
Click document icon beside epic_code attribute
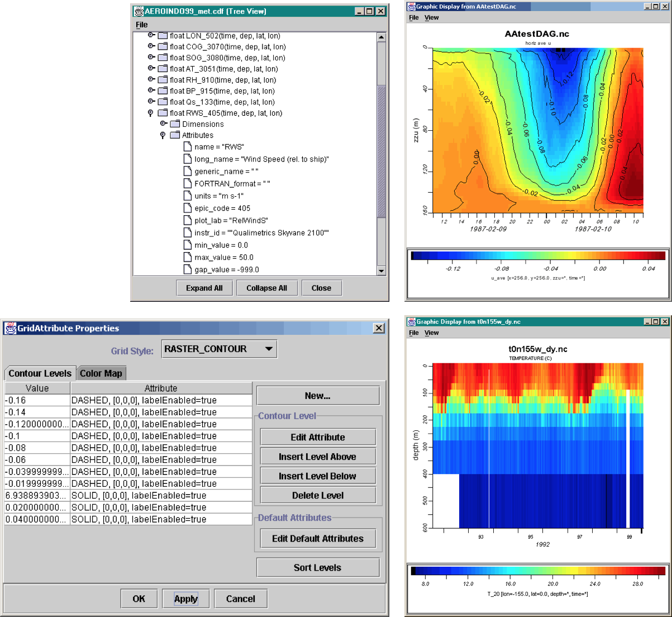[x=188, y=208]
